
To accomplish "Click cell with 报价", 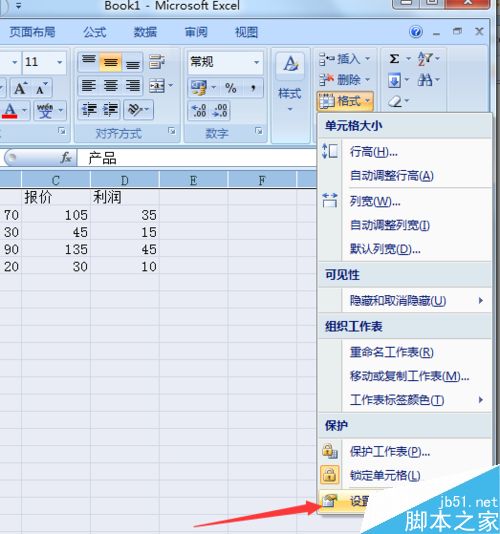I will coord(56,197).
